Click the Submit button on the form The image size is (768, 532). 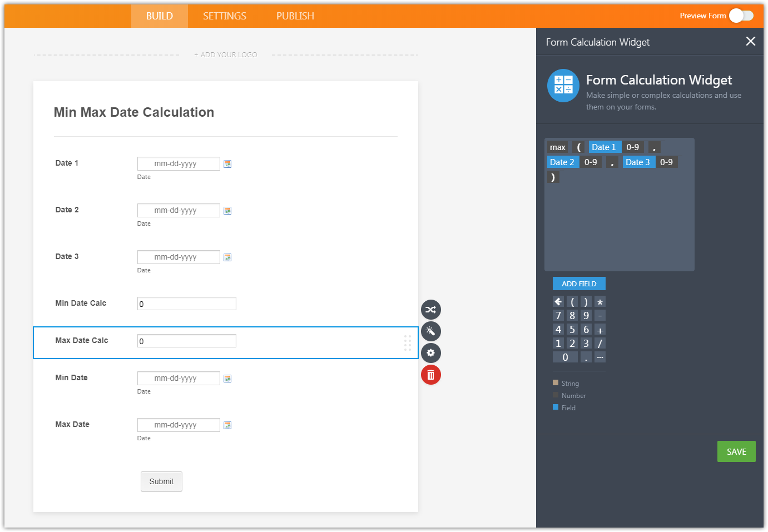pos(161,481)
